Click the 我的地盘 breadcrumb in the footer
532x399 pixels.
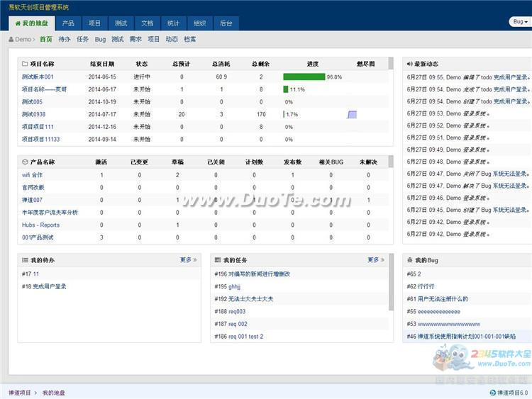[x=54, y=393]
